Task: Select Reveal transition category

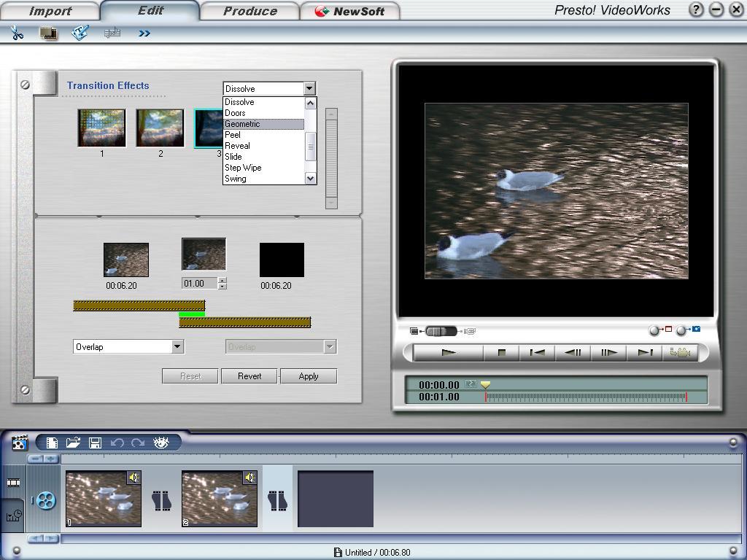Action: [x=263, y=146]
